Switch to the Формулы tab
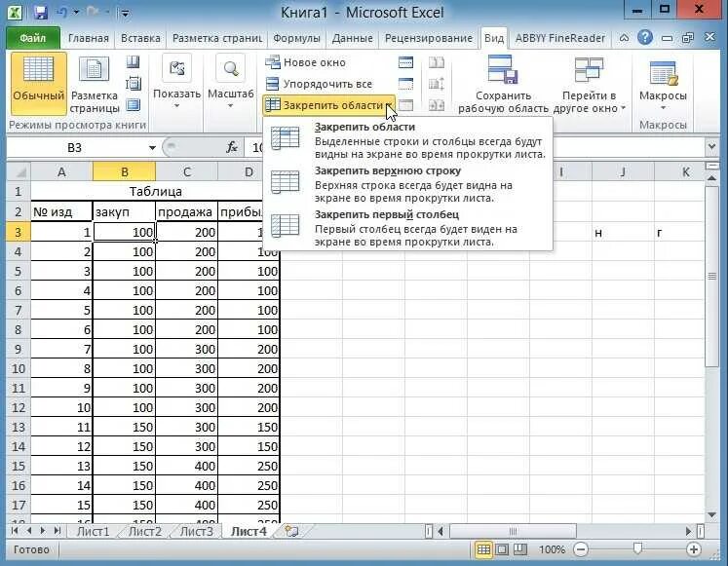Image resolution: width=728 pixels, height=566 pixels. (x=296, y=38)
